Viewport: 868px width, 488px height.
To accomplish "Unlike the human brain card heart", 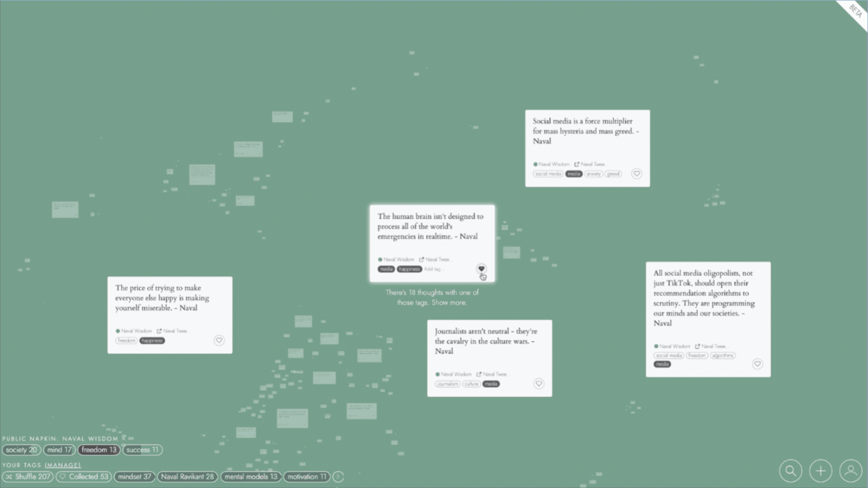I will (481, 269).
